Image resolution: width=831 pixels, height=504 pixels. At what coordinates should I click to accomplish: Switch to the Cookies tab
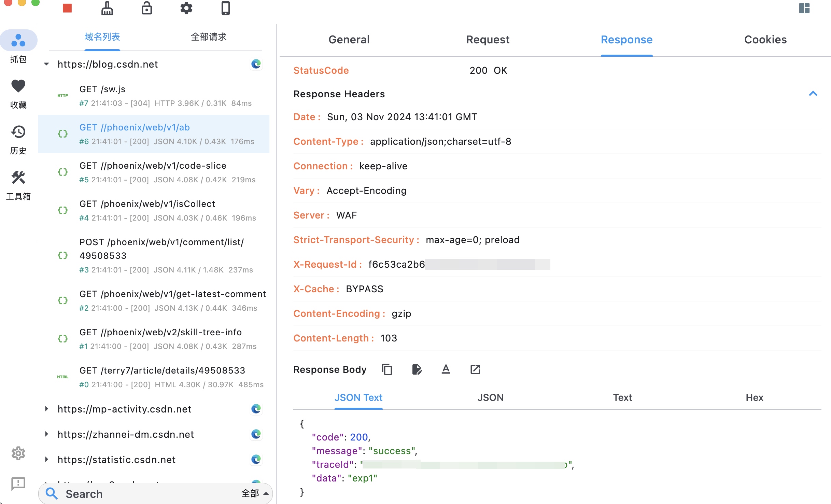pyautogui.click(x=765, y=40)
